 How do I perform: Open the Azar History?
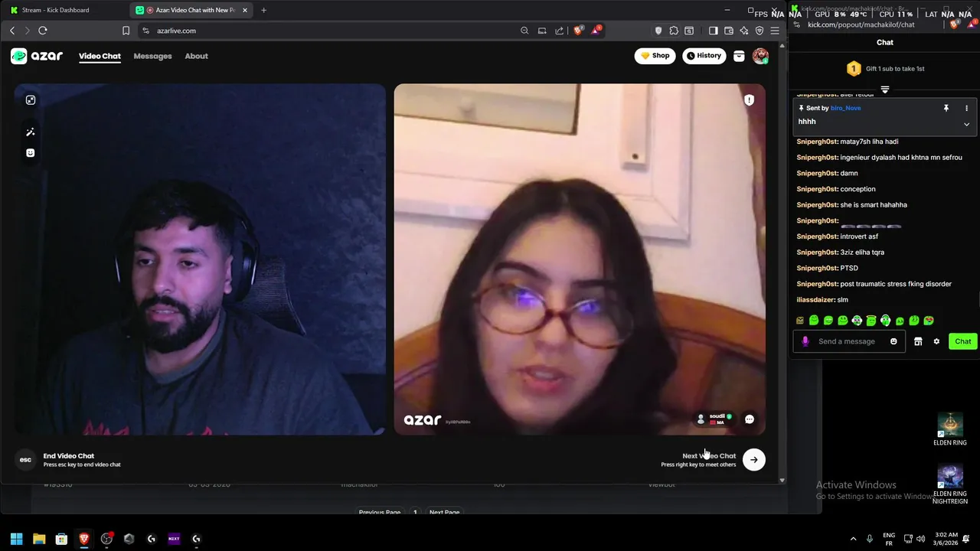tap(704, 56)
